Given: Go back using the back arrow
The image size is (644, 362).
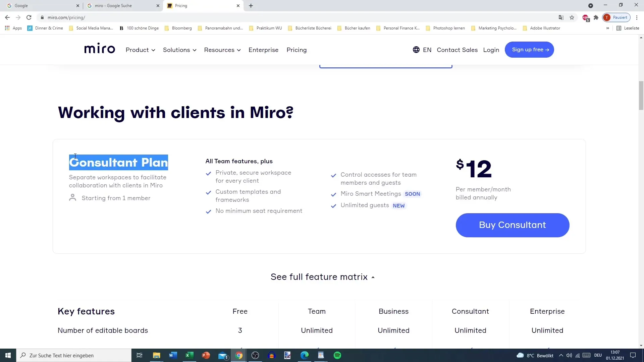Looking at the screenshot, I should (x=7, y=17).
